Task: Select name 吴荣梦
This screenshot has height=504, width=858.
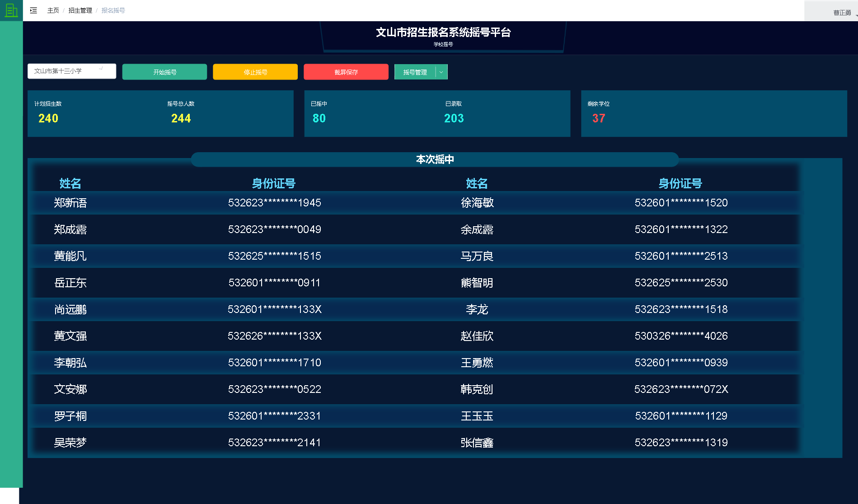Action: pyautogui.click(x=70, y=443)
